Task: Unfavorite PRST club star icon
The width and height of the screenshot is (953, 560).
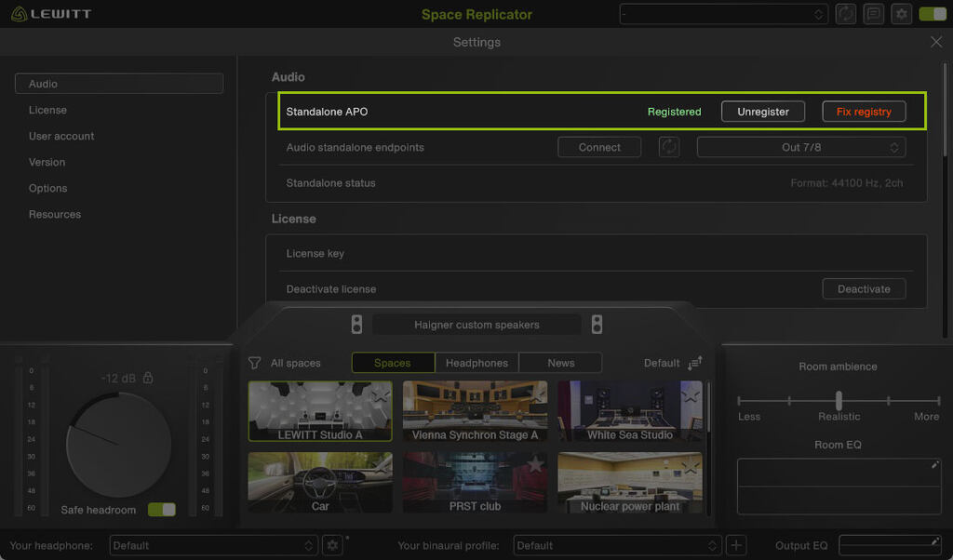Action: [535, 464]
